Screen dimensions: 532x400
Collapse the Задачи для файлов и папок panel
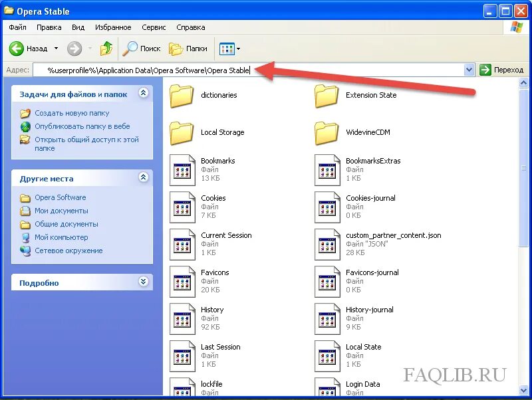pyautogui.click(x=144, y=93)
